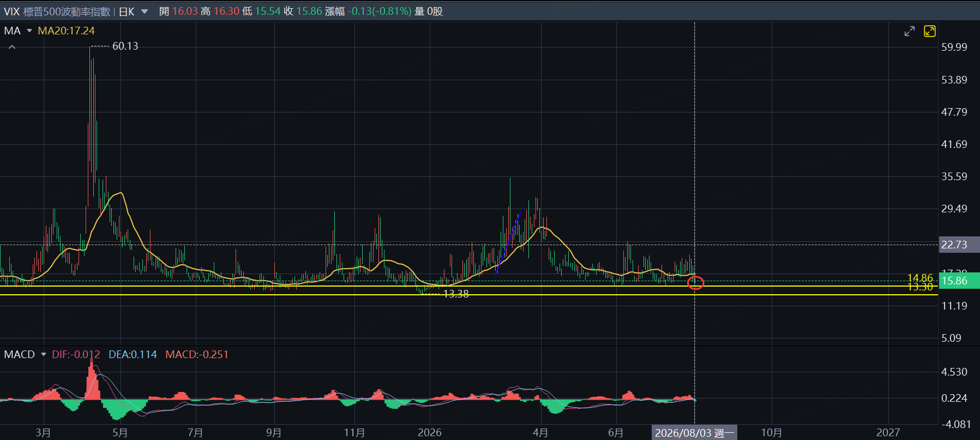The image size is (980, 440).
Task: Click the yellow boxed fullscreen icon
Action: coord(930,31)
